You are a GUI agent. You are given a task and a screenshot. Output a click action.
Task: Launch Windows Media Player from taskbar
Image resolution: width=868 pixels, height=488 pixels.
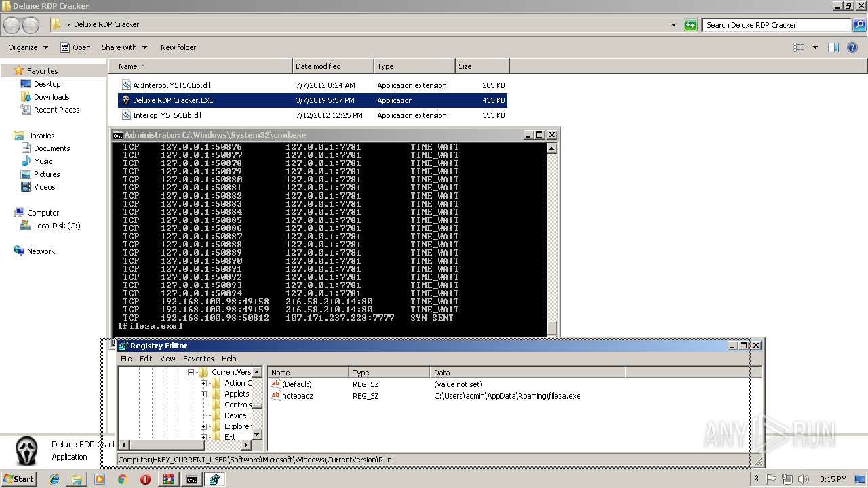[x=100, y=479]
